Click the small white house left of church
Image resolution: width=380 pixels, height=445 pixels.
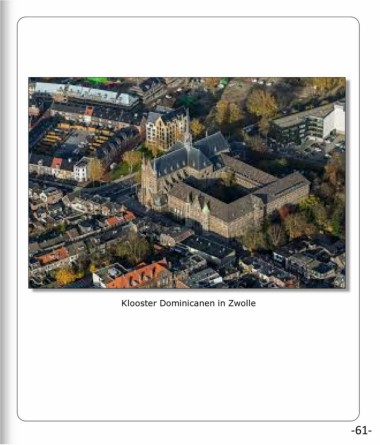click(x=81, y=169)
